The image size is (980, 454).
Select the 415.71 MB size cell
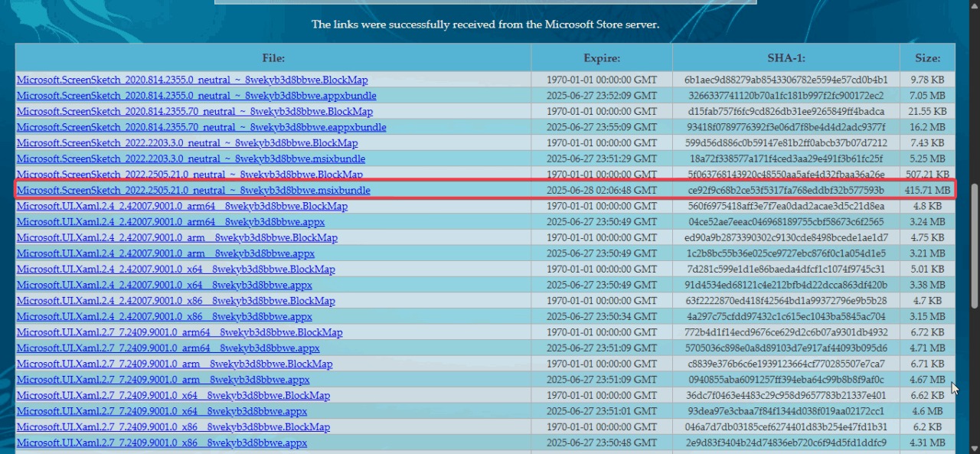pyautogui.click(x=928, y=190)
